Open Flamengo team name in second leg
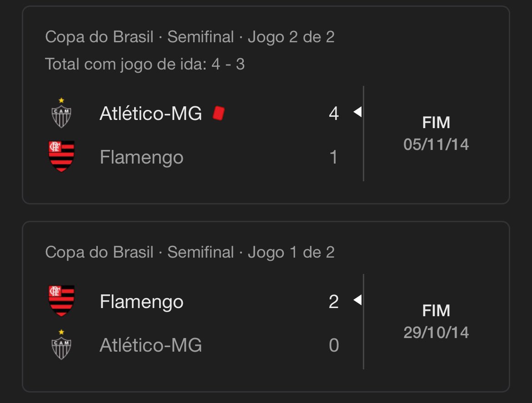532x403 pixels. pyautogui.click(x=141, y=157)
